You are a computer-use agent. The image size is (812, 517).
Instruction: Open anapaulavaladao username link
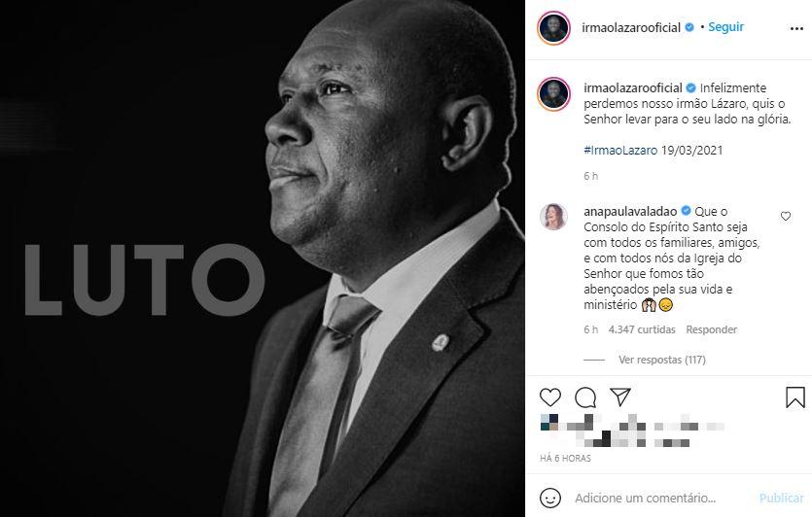[x=630, y=211]
